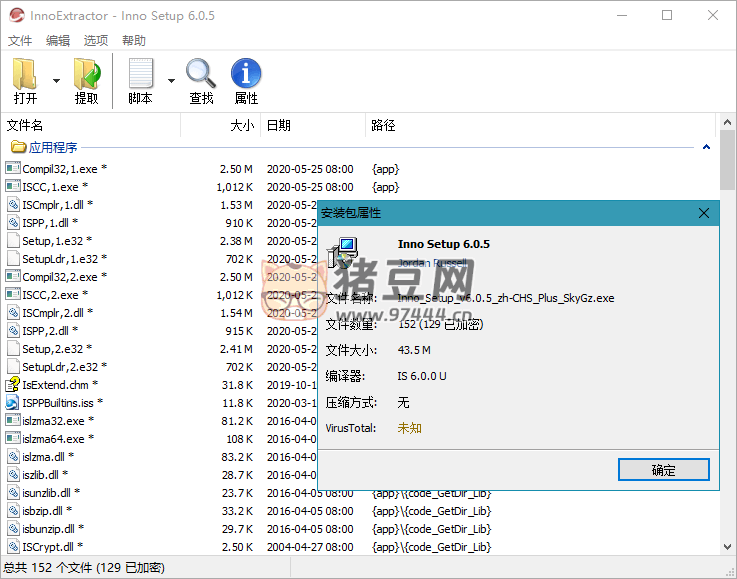
Task: Collapse the 应用程序 group chevron
Action: coord(706,148)
